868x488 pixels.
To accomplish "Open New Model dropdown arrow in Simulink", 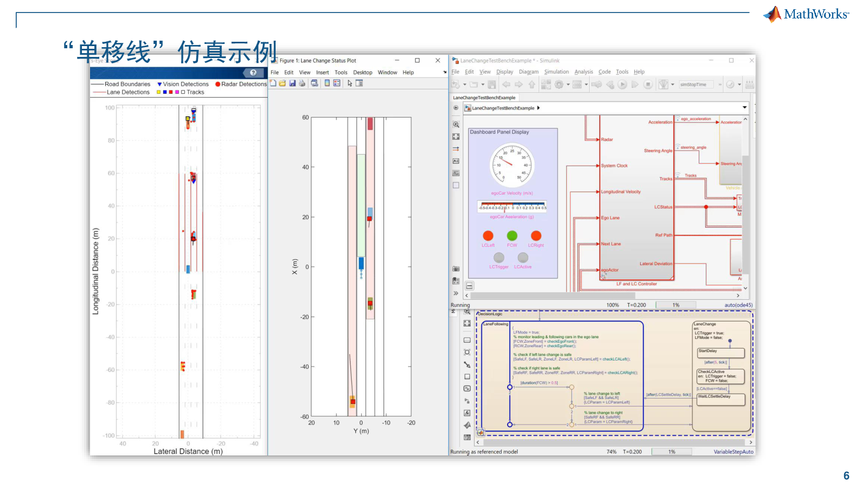I will point(464,85).
